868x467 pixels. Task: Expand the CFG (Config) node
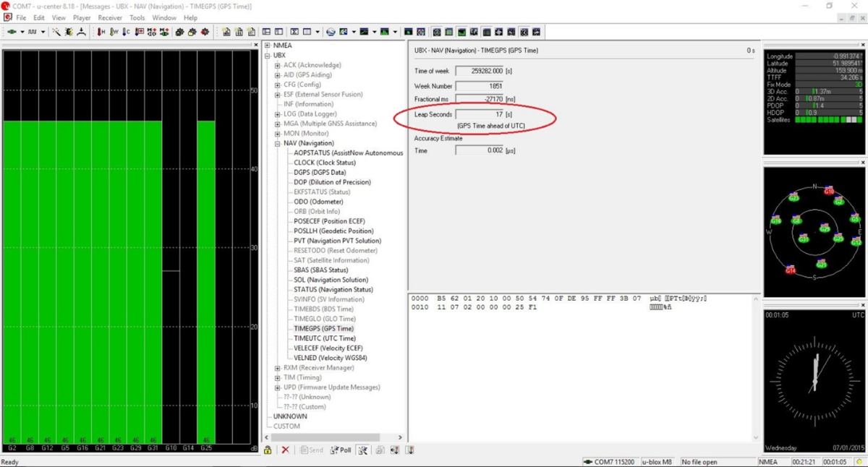click(x=278, y=85)
